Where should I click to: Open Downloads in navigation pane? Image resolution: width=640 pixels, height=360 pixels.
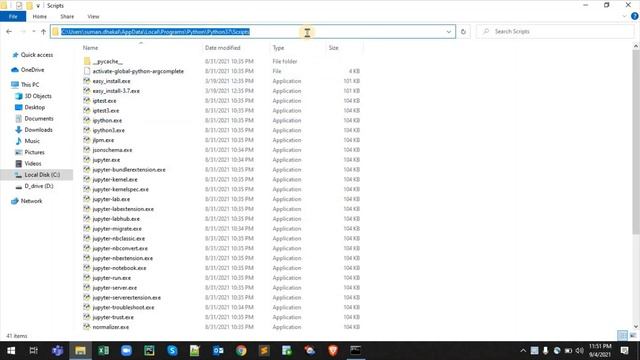click(34, 130)
